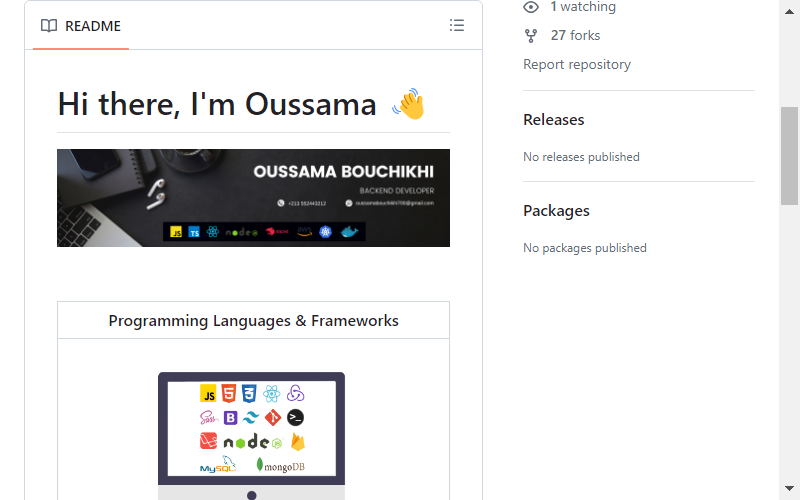
Task: Click the MySQL logo in monitor image
Action: coord(218,464)
